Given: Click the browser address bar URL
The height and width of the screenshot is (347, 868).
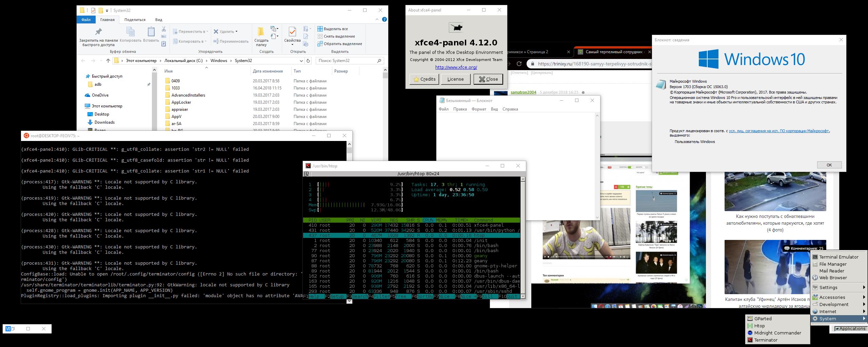Looking at the screenshot, I should pos(595,64).
